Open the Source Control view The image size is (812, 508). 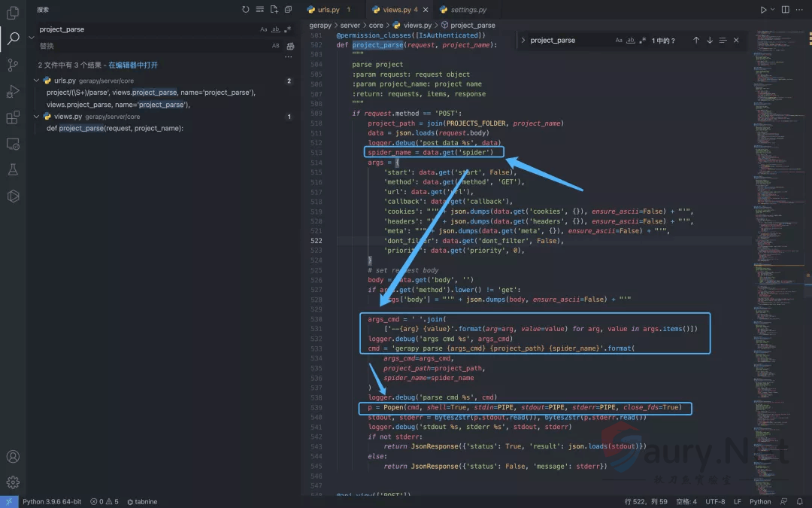[13, 65]
